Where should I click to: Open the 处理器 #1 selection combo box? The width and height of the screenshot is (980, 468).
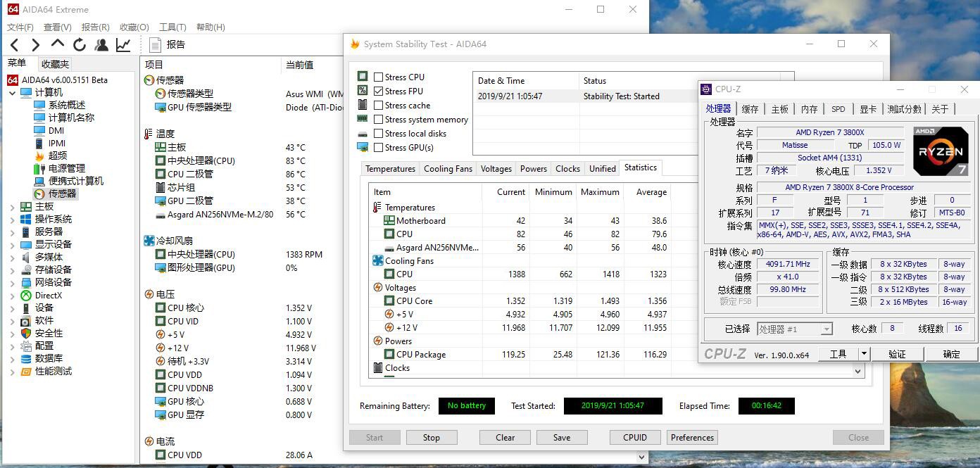[x=795, y=329]
